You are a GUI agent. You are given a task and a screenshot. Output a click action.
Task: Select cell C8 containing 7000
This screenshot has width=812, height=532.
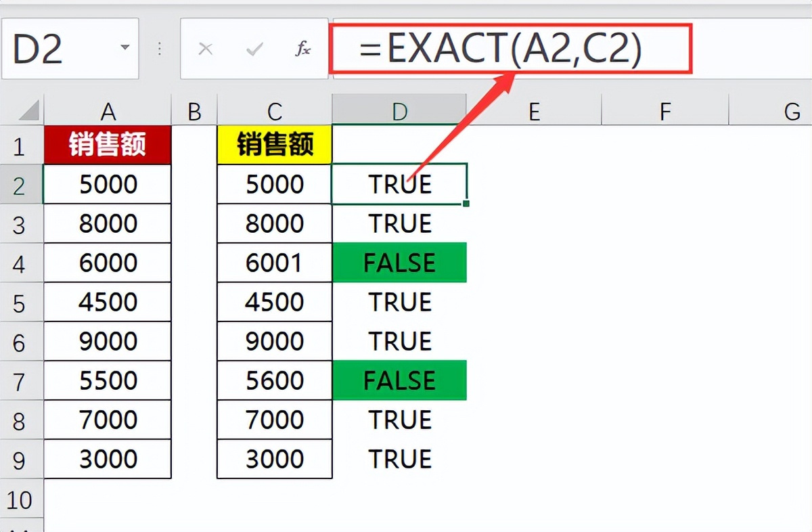[x=275, y=419]
